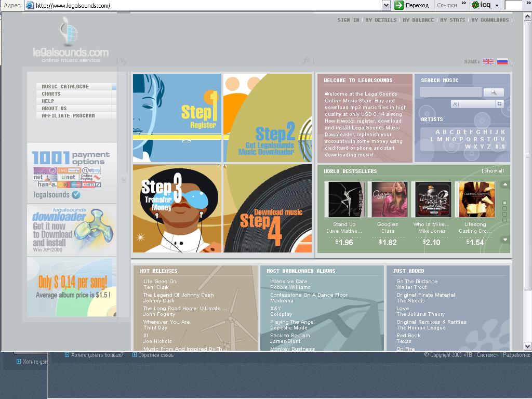Go to My Balance
Screen dimensions: 532x399
(x=418, y=20)
